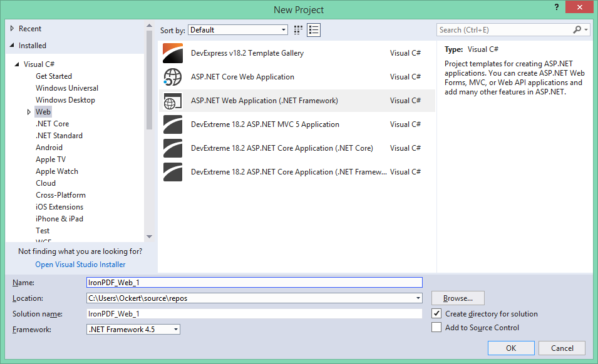598x364 pixels.
Task: Click the DevExpress Template Gallery icon
Action: (173, 53)
